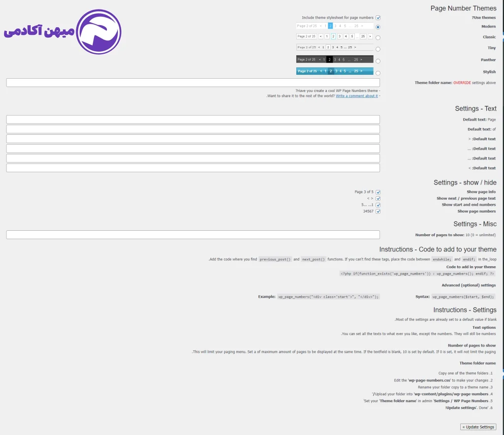The height and width of the screenshot is (435, 504).
Task: Toggle the Show page info checkbox
Action: tap(378, 192)
